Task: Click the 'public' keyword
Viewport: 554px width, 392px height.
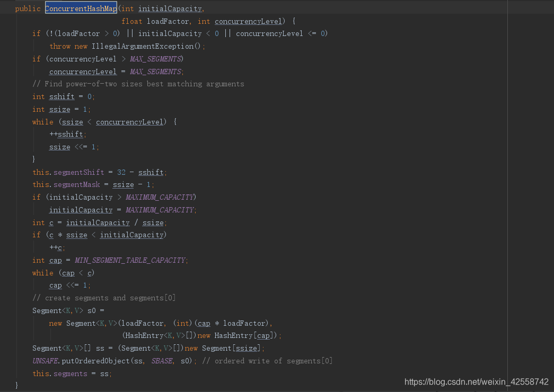Action: 28,9
